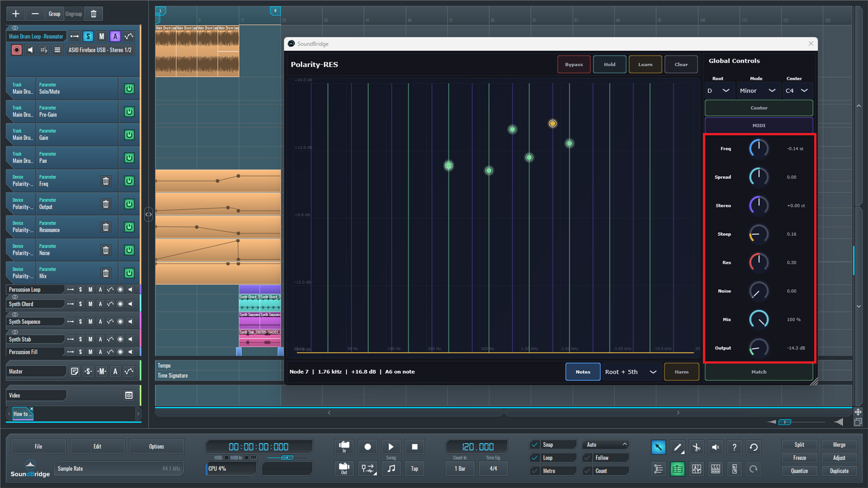Image resolution: width=868 pixels, height=488 pixels.
Task: Click the remove track minus icon
Action: click(35, 14)
